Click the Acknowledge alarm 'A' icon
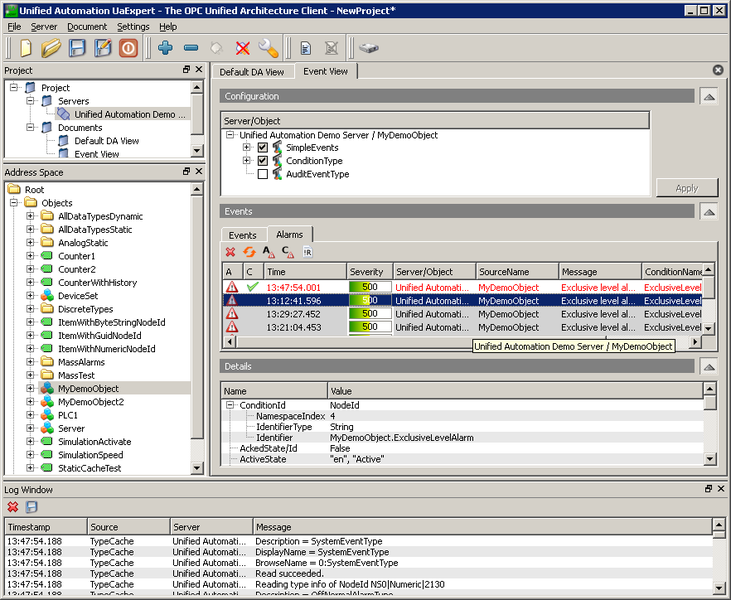The height and width of the screenshot is (600, 731). click(269, 252)
